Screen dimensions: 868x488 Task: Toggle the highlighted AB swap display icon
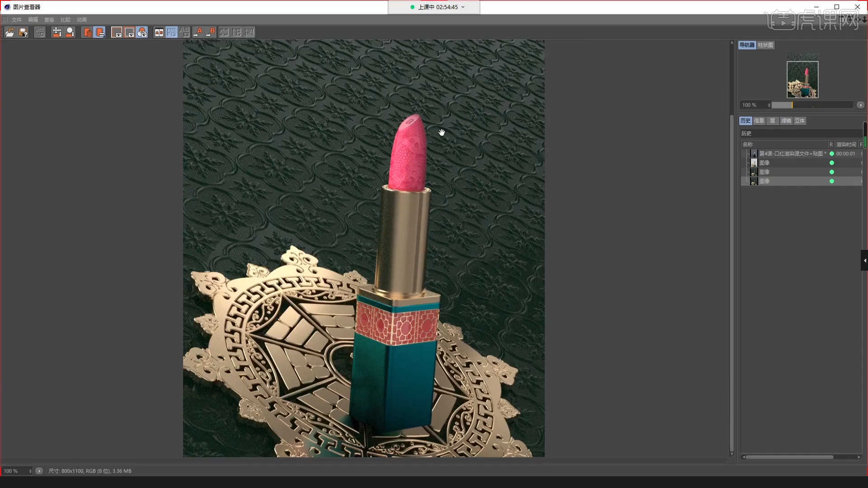click(x=172, y=32)
